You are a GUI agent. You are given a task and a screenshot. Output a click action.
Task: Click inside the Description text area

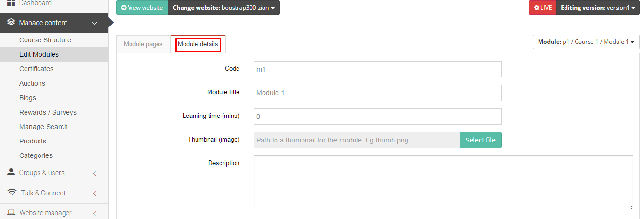(443, 183)
